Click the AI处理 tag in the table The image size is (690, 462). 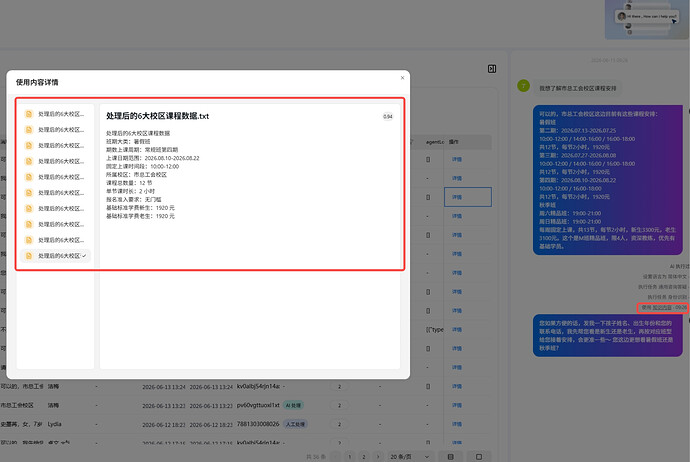click(294, 405)
